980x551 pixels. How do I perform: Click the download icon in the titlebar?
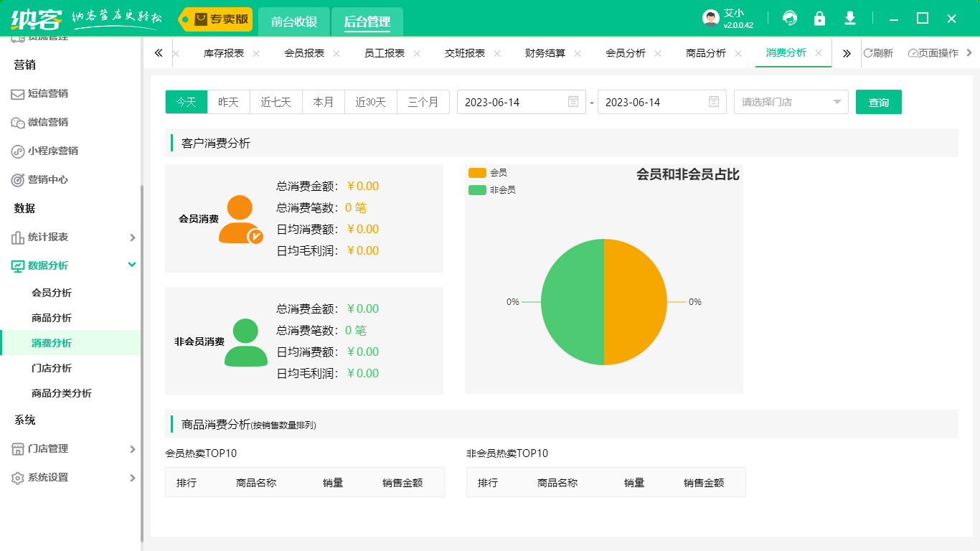tap(849, 19)
